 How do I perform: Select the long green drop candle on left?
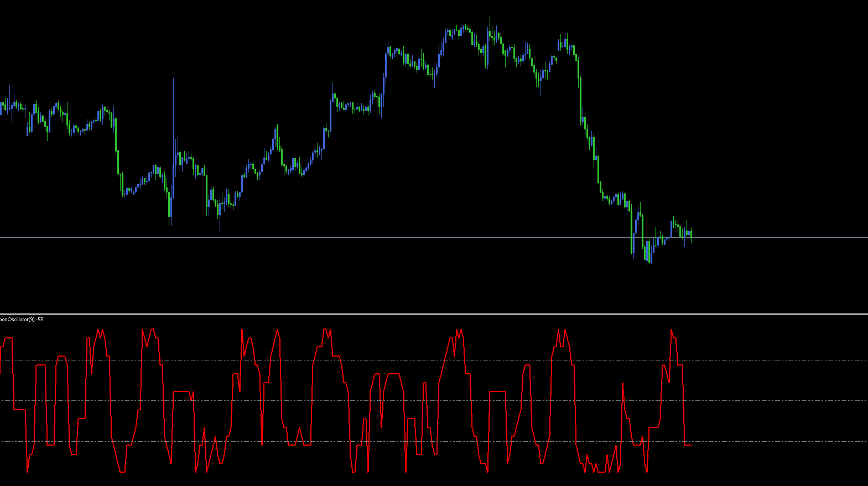(x=118, y=161)
